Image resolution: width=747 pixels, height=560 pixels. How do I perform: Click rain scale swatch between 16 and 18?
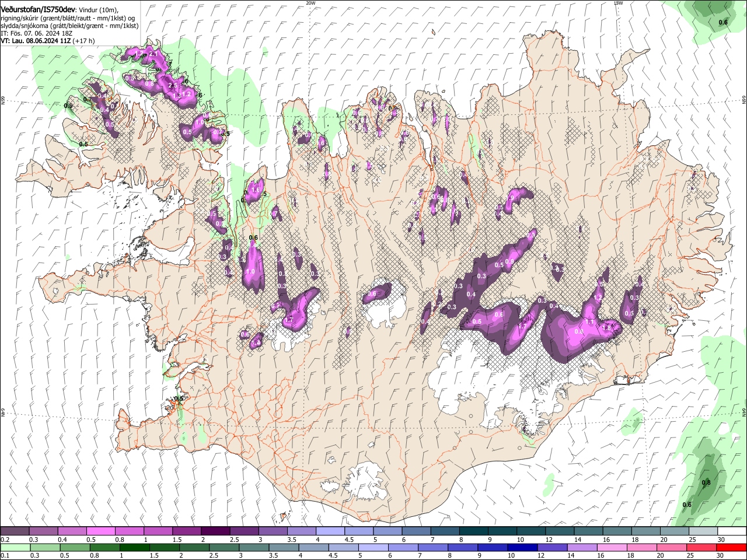click(x=612, y=547)
